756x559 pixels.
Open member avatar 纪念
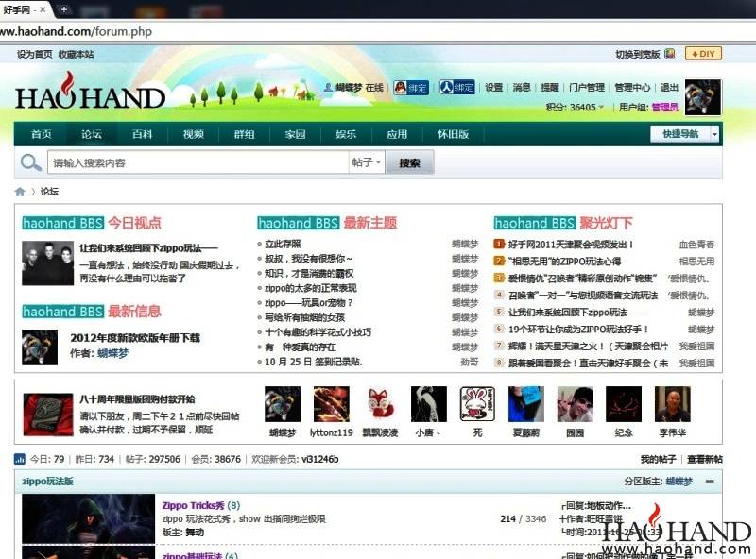(x=624, y=404)
